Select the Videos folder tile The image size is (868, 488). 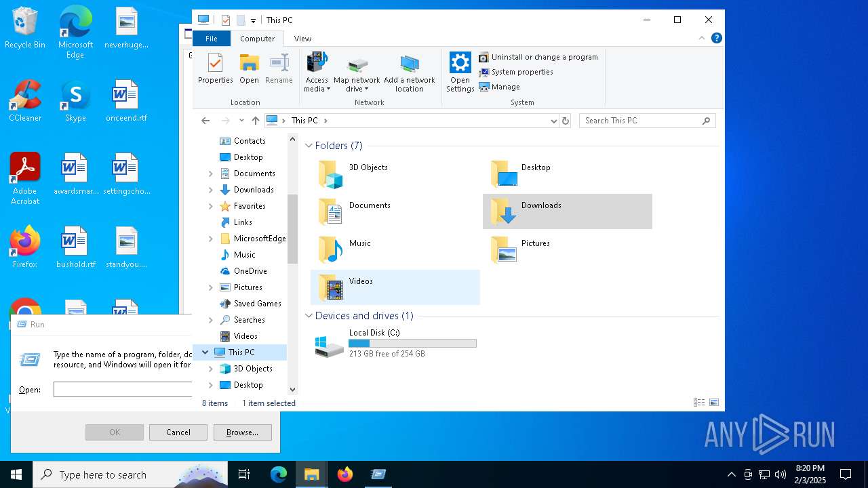395,287
